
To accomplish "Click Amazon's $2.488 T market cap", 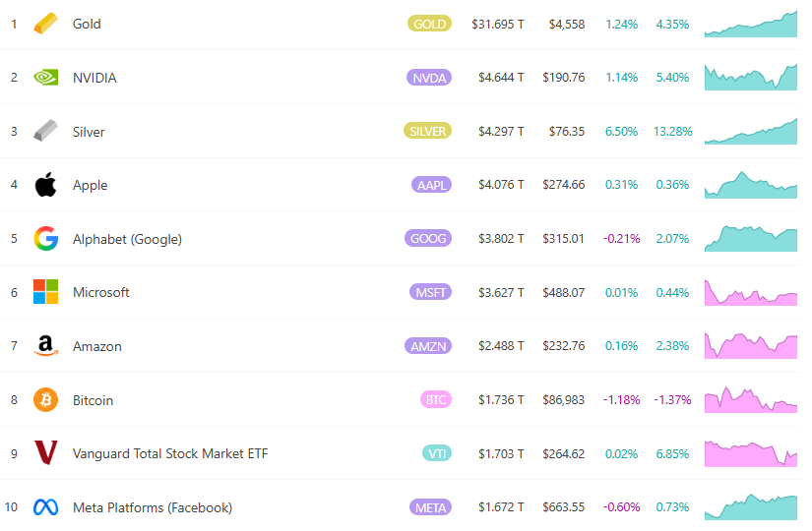I will coord(501,346).
